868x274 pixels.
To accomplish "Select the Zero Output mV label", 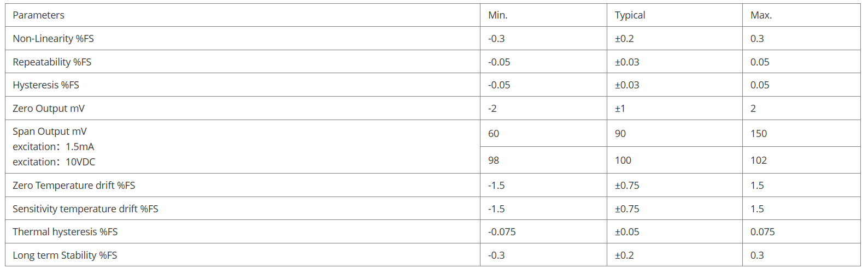I will 49,109.
